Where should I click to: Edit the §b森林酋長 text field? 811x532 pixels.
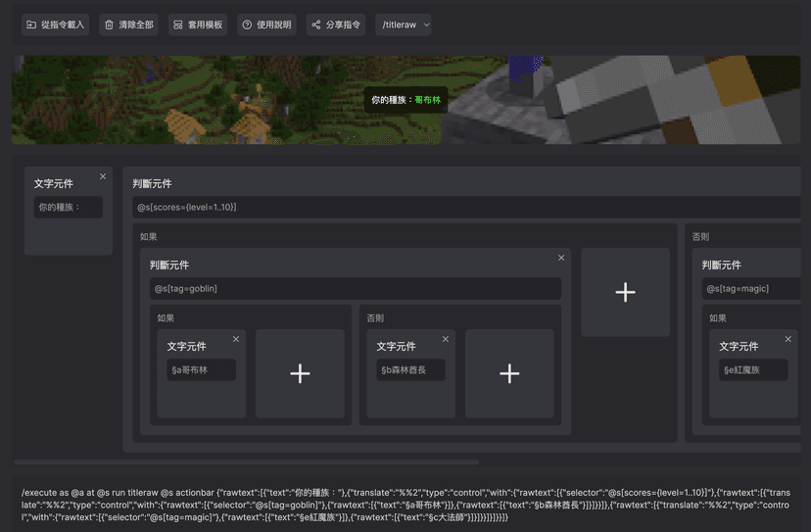[x=410, y=370]
